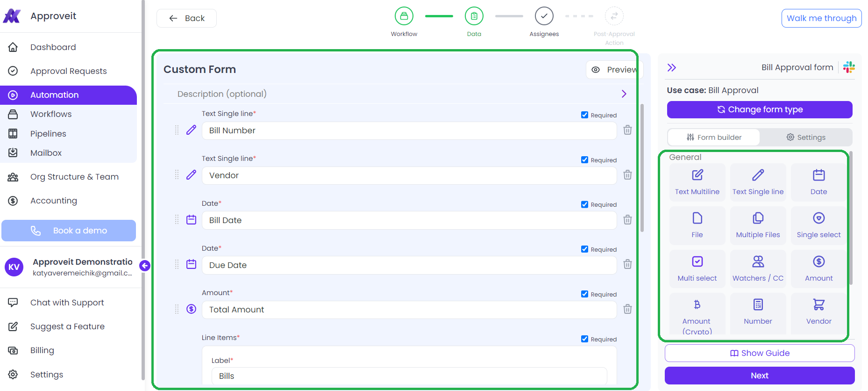Delete the Vendor text field

click(x=627, y=175)
